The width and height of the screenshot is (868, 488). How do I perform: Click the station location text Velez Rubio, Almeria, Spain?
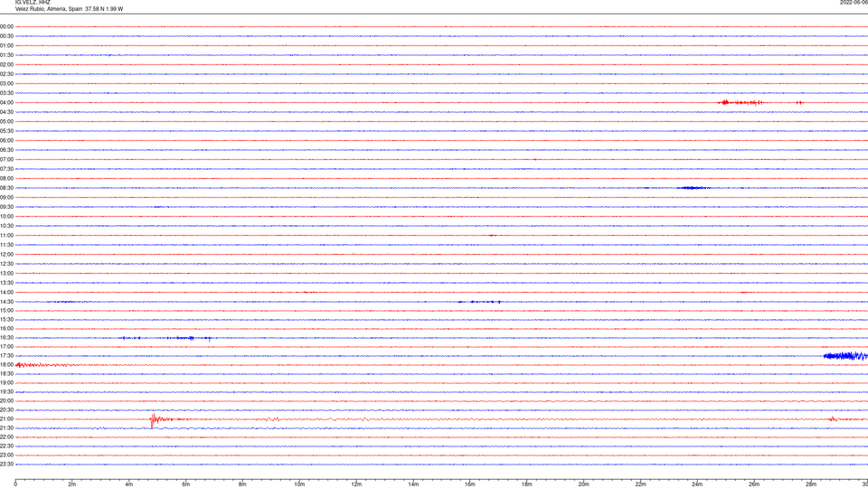(48, 9)
